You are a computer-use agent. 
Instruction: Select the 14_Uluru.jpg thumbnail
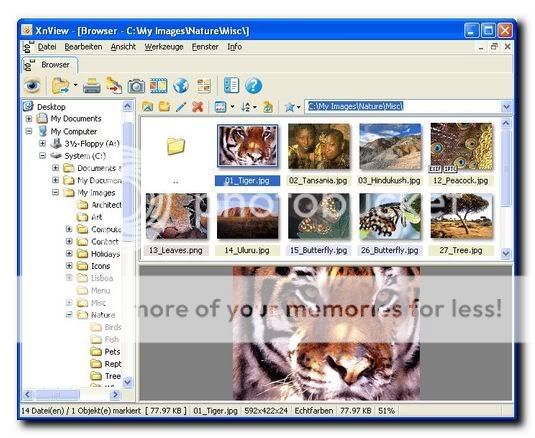tap(247, 224)
